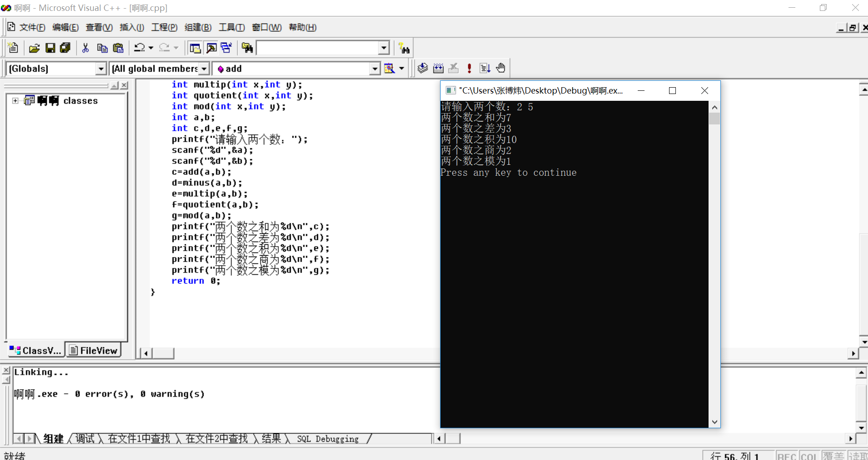
Task: Open the 帮助(H) menu
Action: (303, 28)
